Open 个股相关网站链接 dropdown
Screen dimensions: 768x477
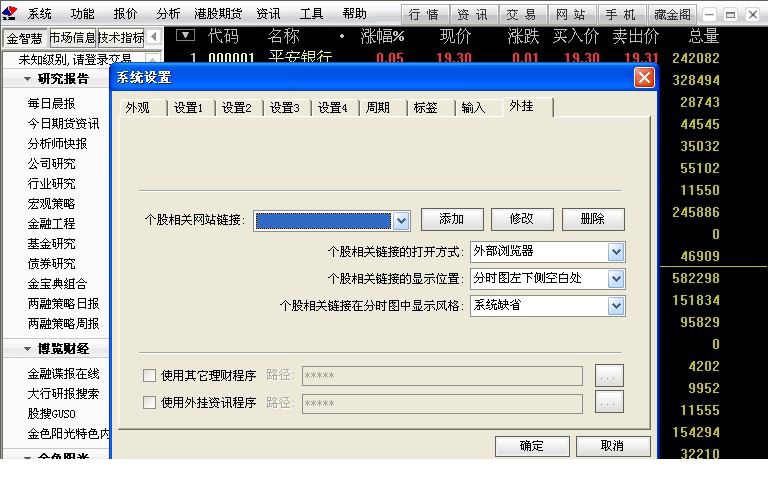(x=401, y=221)
